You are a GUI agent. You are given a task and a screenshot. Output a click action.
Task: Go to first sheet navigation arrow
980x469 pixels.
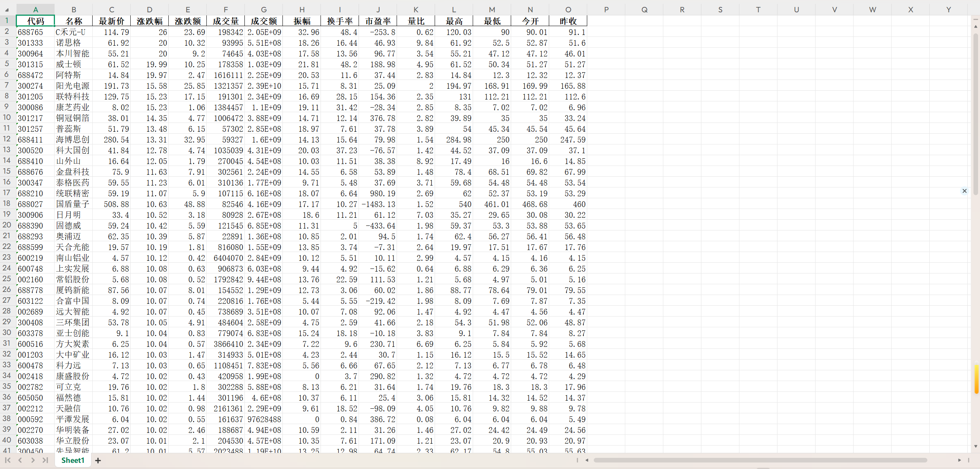(8, 460)
